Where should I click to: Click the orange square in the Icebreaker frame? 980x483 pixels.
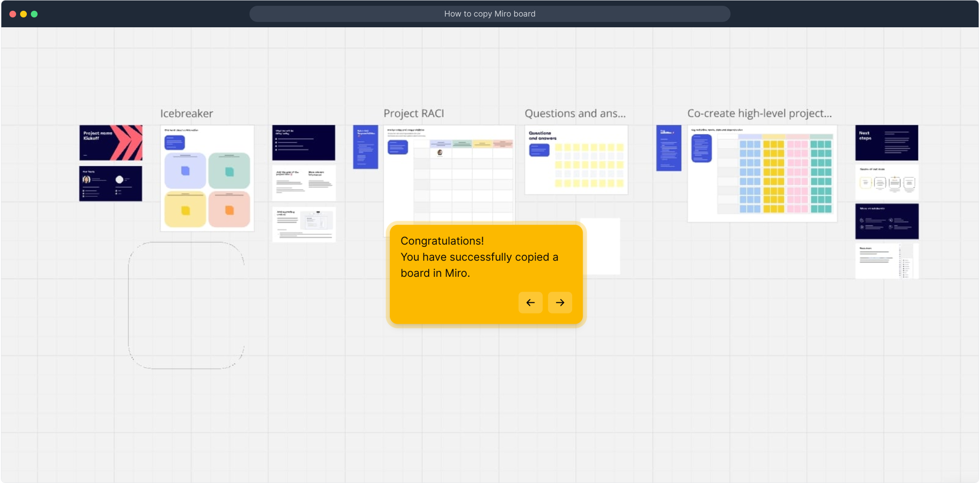[x=229, y=210]
